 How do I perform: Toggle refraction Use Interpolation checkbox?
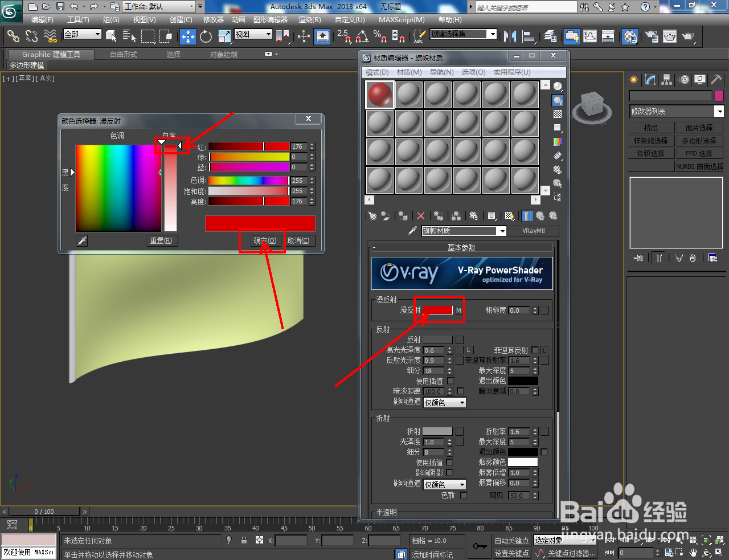point(449,463)
